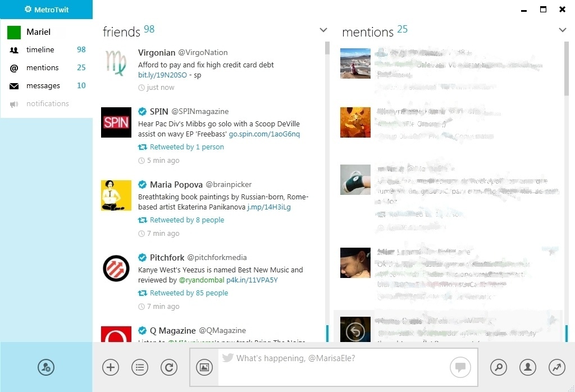Open the friends column dropdown chevron
The width and height of the screenshot is (575, 392).
[323, 30]
